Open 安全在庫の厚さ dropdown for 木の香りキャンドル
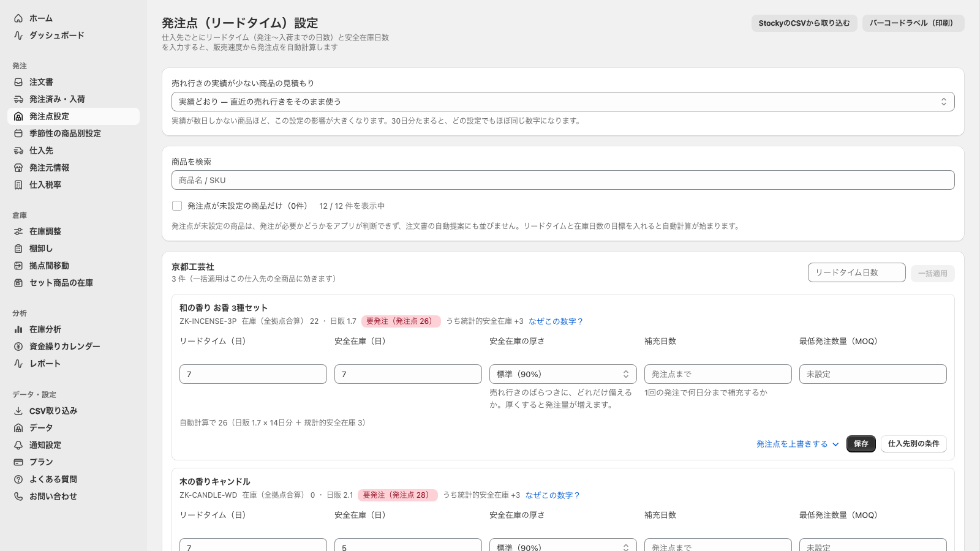 pos(563,546)
